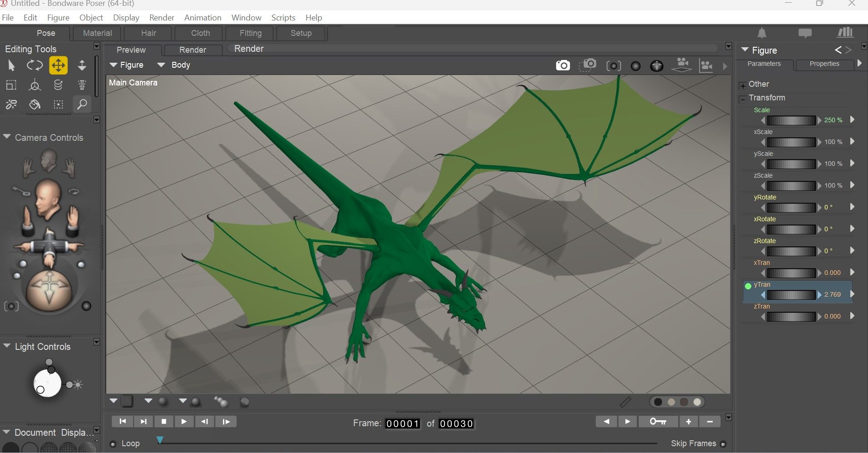
Task: Click the add keyframe plus button
Action: click(689, 422)
